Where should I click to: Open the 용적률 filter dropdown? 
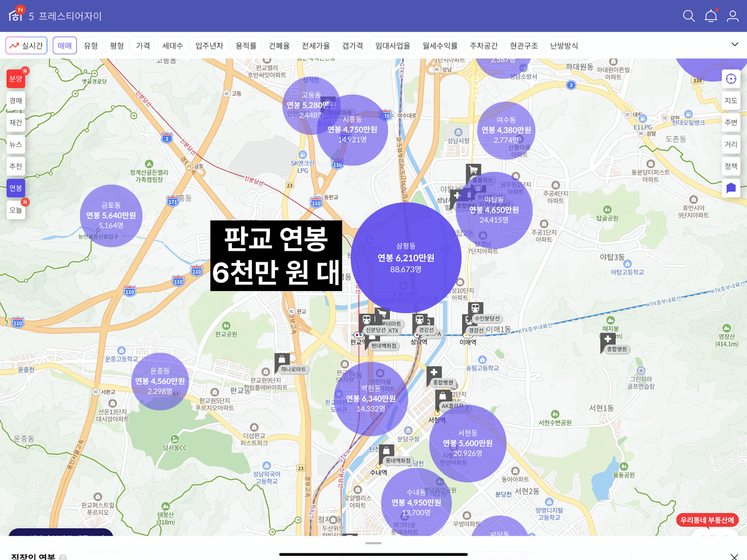tap(246, 45)
